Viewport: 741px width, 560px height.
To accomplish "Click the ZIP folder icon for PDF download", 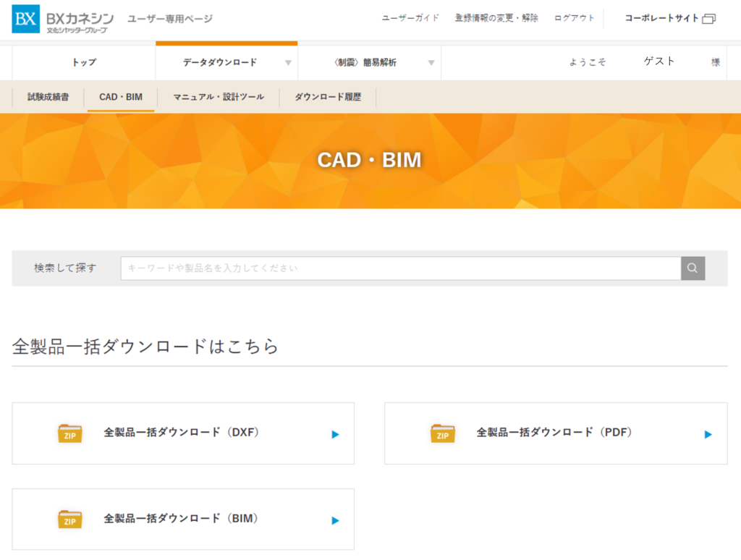I will tap(443, 433).
